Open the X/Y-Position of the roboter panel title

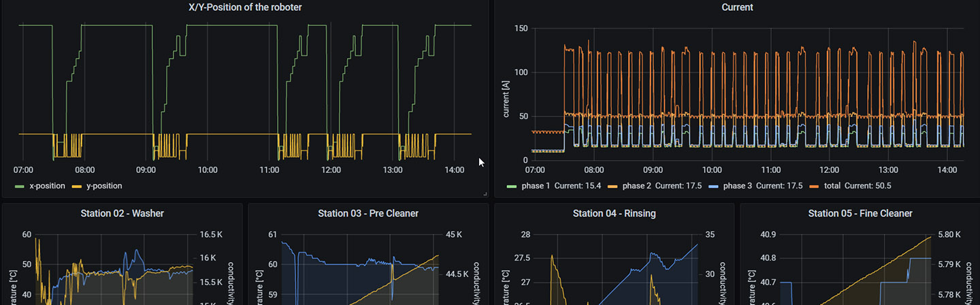tap(245, 7)
